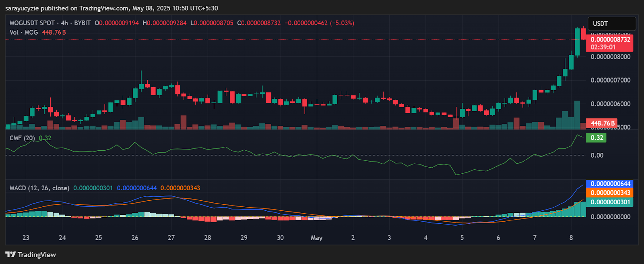Click the green CMF value tag 0.32
644x264 pixels.
pyautogui.click(x=597, y=138)
